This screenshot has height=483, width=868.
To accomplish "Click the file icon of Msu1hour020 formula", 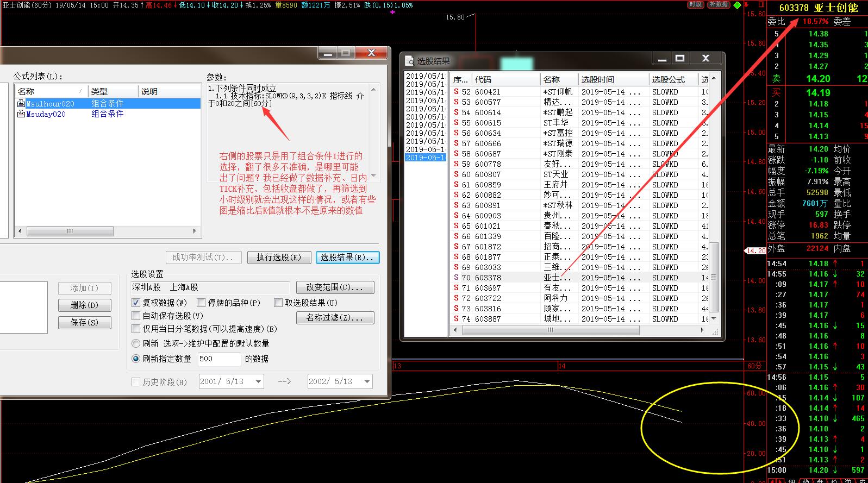I will pyautogui.click(x=21, y=103).
